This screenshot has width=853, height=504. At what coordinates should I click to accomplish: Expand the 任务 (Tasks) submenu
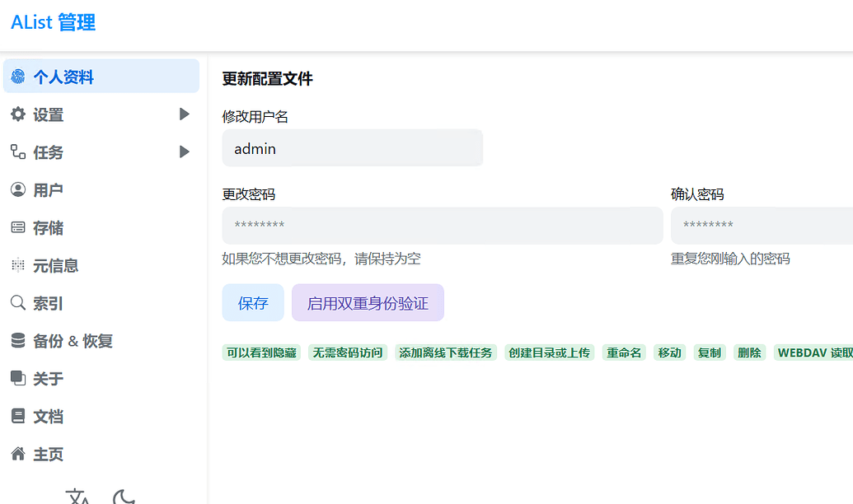tap(49, 152)
